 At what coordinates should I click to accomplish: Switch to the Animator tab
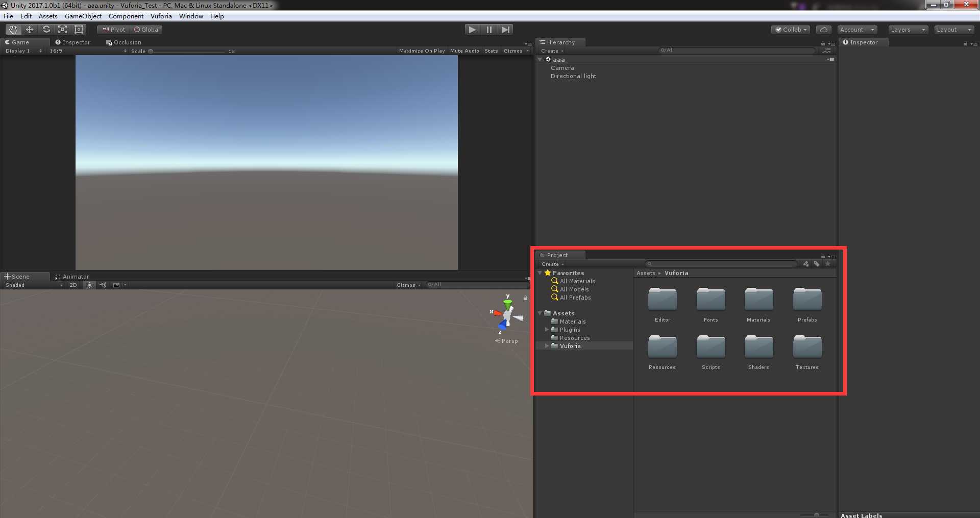click(x=72, y=277)
